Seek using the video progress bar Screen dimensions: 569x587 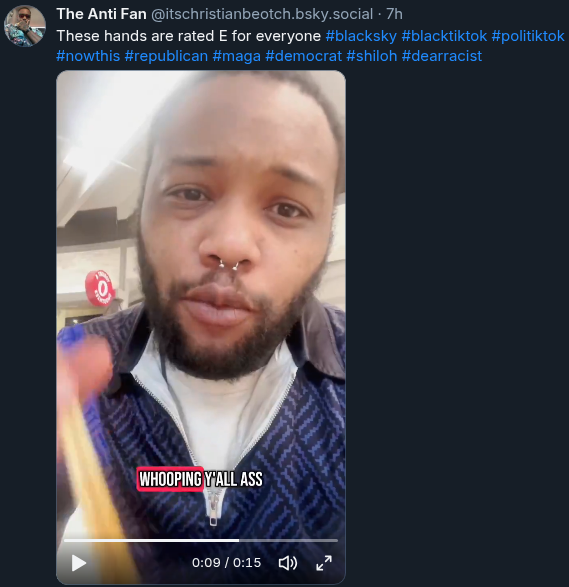pos(201,540)
